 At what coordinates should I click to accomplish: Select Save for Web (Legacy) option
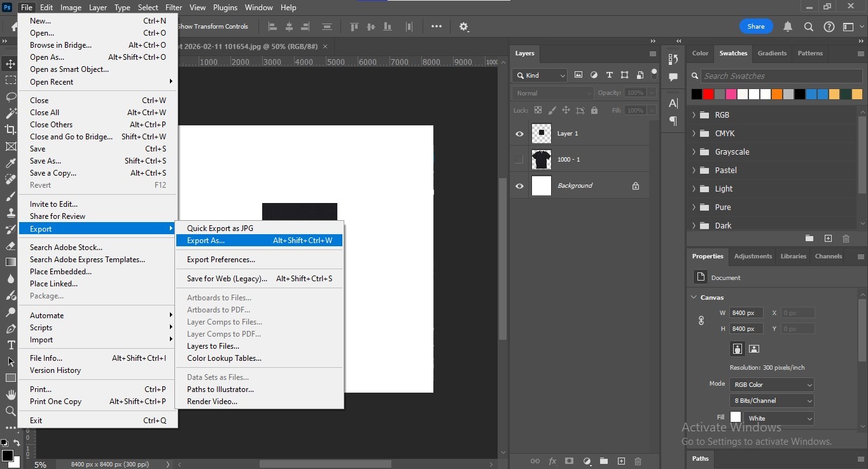pos(227,279)
